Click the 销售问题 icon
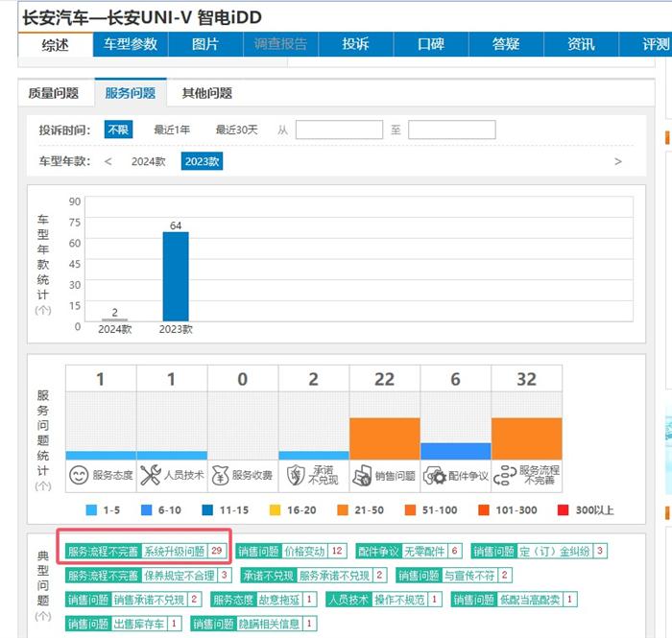 (x=362, y=476)
